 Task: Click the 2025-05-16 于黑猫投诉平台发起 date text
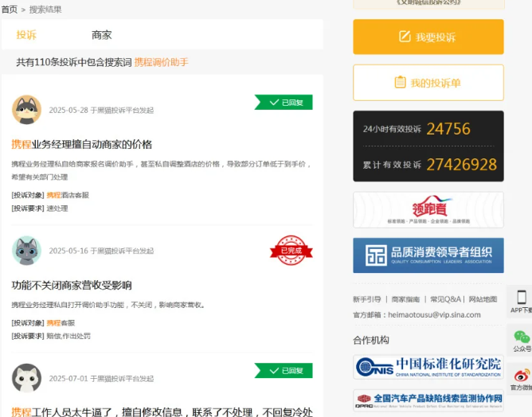tap(101, 251)
